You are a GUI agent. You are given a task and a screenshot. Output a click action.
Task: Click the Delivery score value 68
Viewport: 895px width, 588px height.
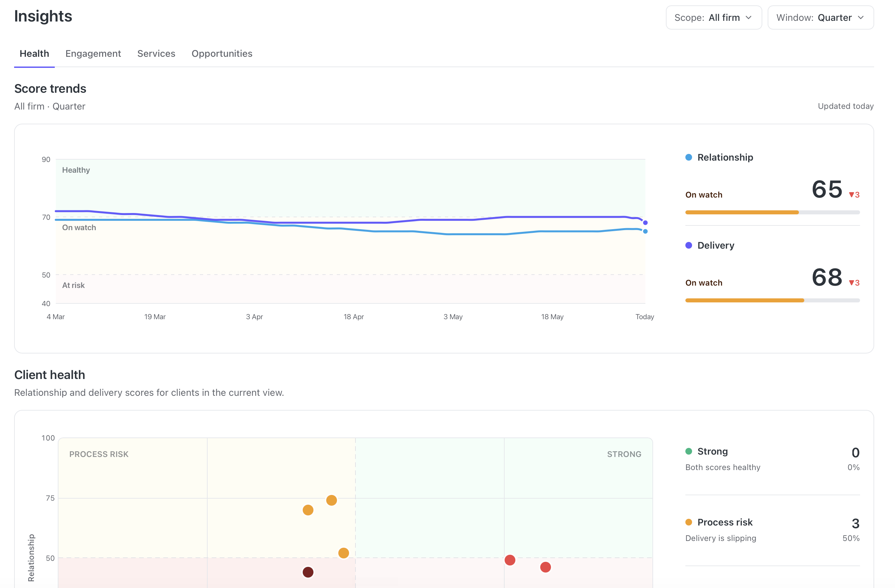tap(827, 277)
